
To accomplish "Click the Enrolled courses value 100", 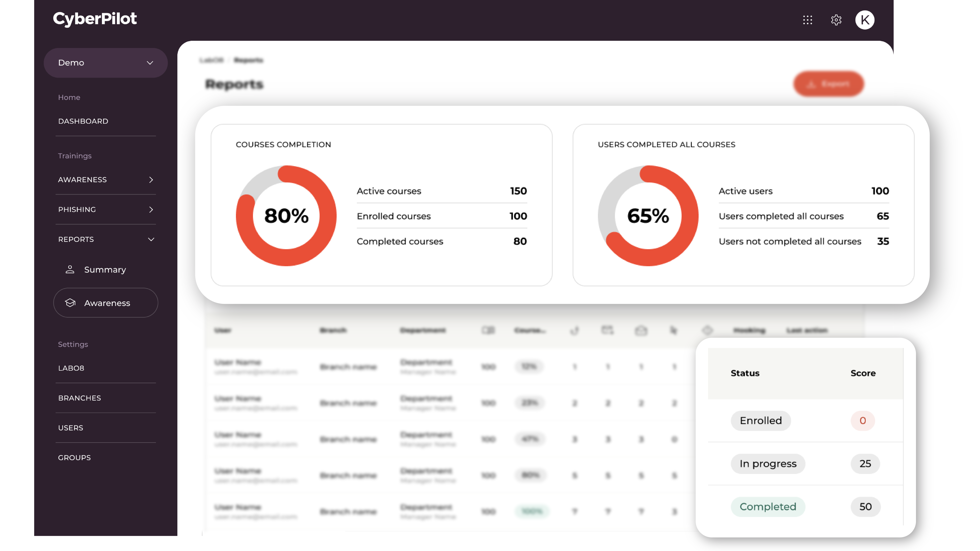I will click(x=518, y=216).
